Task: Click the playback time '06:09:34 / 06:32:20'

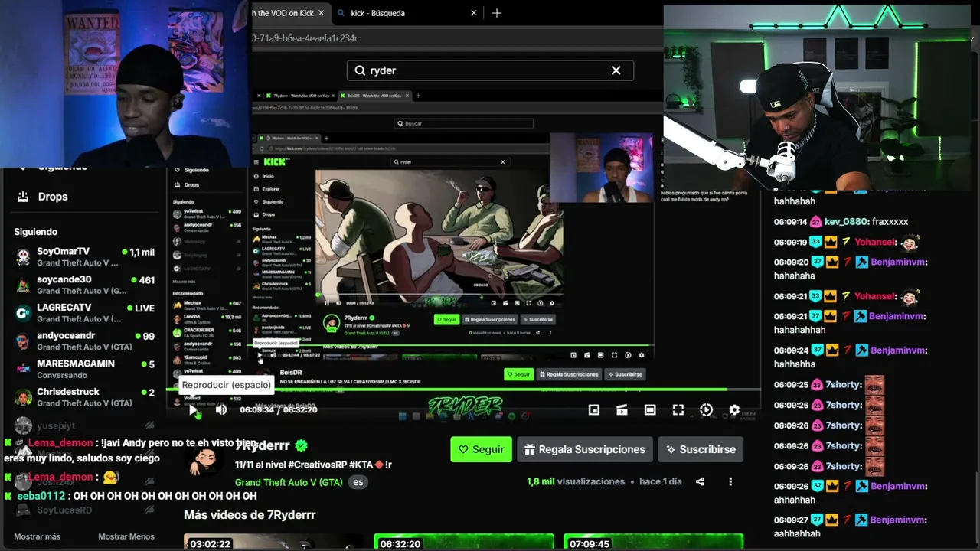Action: click(x=278, y=409)
